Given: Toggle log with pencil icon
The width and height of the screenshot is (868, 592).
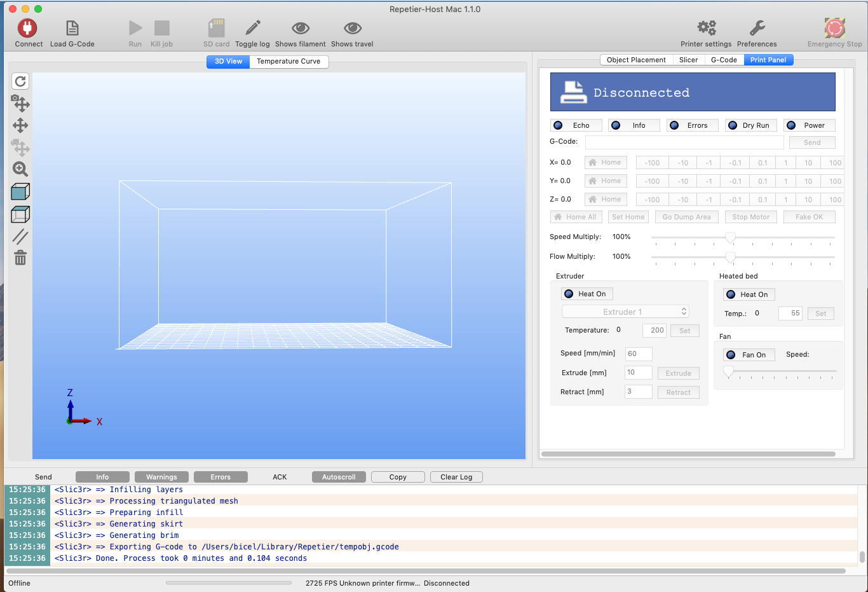Looking at the screenshot, I should pos(253,28).
